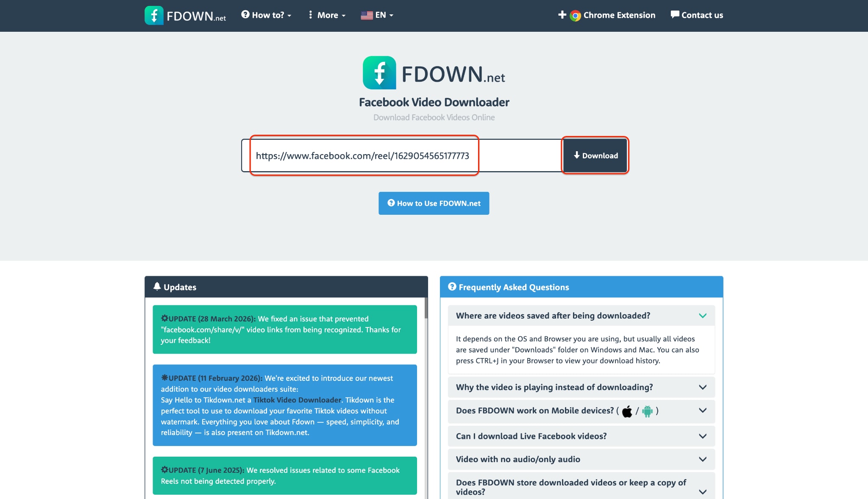Click the icon on the 11 February 2026 update
The width and height of the screenshot is (868, 499).
164,377
